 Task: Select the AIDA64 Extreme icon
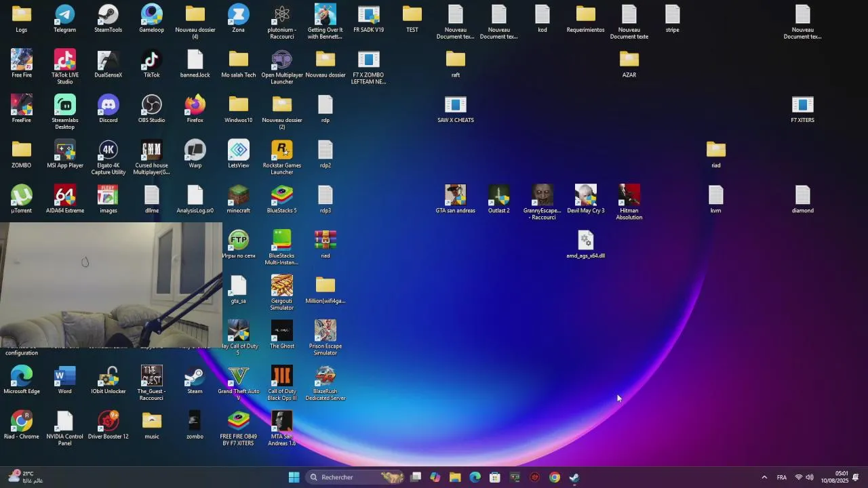pyautogui.click(x=65, y=199)
